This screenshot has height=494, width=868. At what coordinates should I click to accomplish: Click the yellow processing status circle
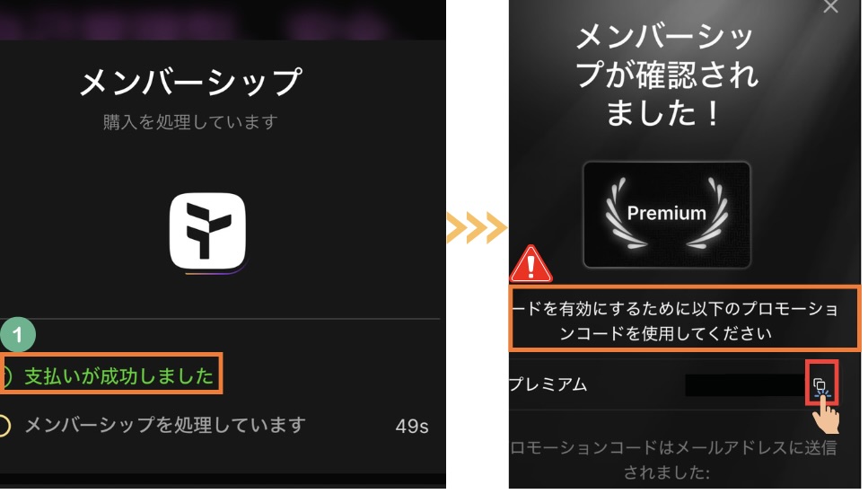coord(4,426)
